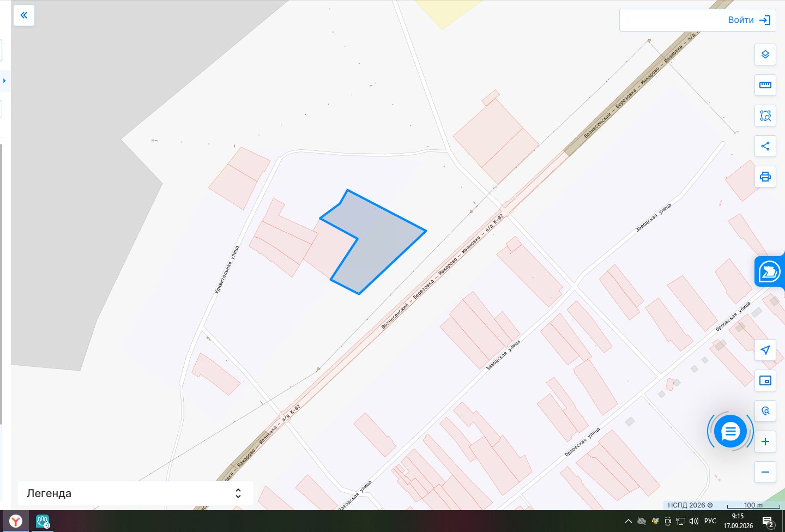
Task: Show hidden tray icons
Action: tap(629, 522)
